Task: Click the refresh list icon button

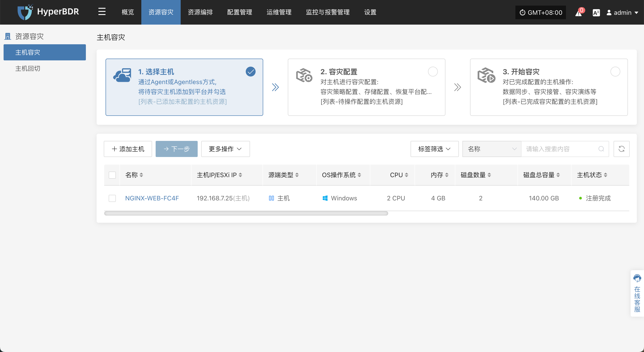Action: (621, 149)
